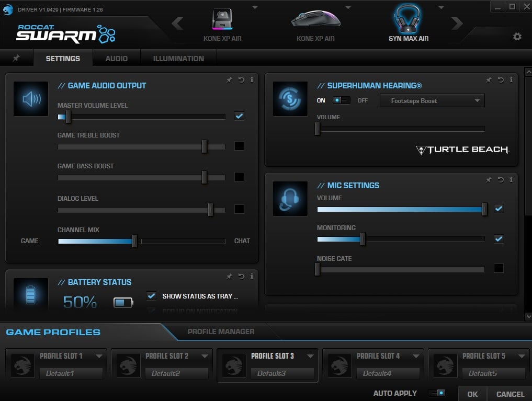Open the Profile Manager tab
The image size is (532, 401).
(221, 331)
